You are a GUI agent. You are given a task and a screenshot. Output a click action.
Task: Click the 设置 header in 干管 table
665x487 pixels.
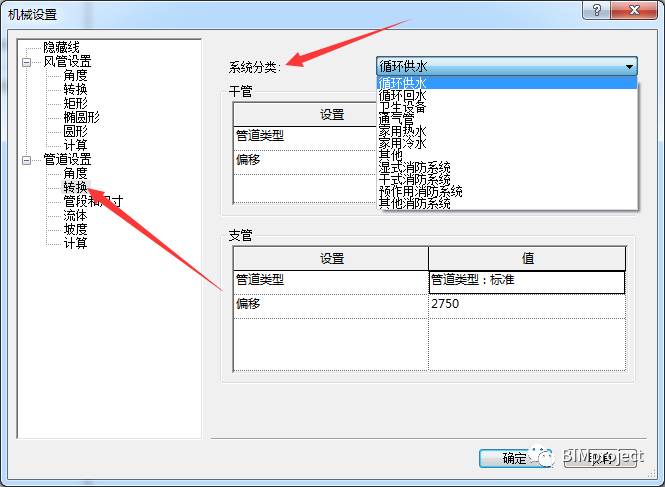(x=305, y=115)
